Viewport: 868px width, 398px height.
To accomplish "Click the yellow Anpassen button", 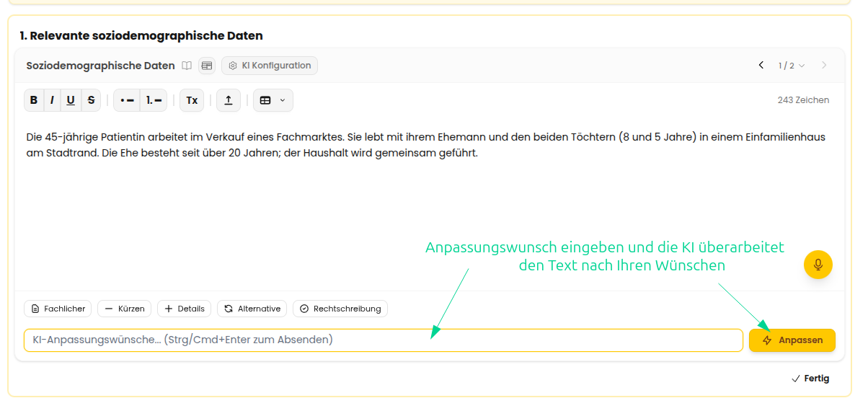I will (792, 340).
